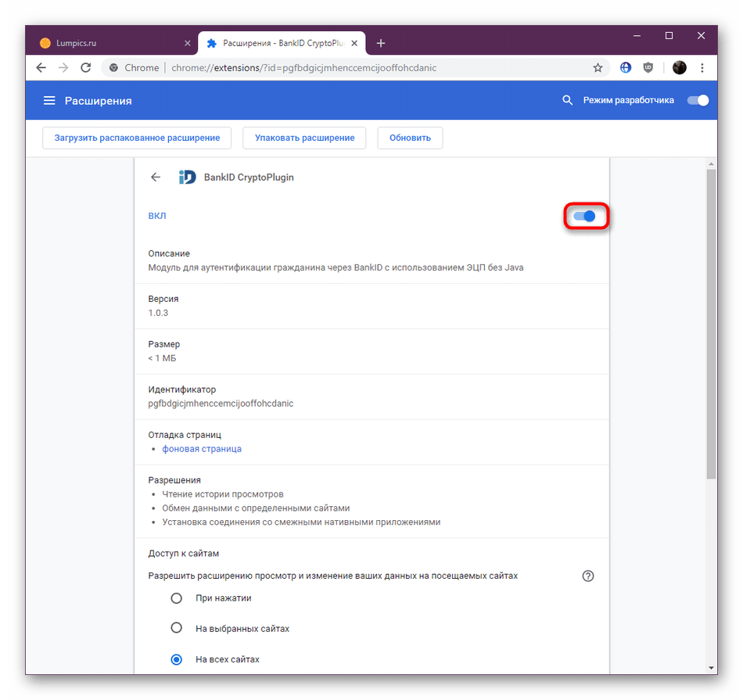
Task: Turn off Режим разработчика switch
Action: [x=697, y=100]
